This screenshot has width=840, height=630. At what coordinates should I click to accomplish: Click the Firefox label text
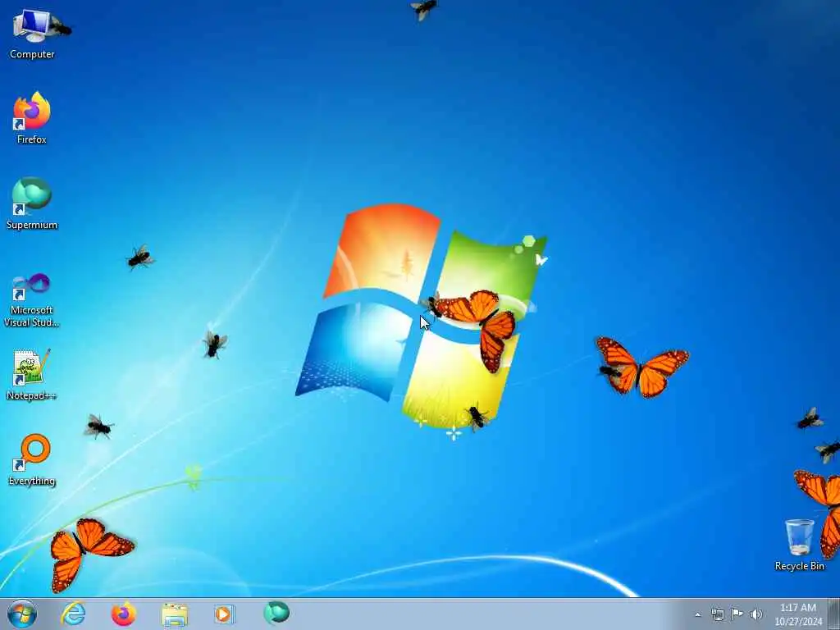coord(32,139)
